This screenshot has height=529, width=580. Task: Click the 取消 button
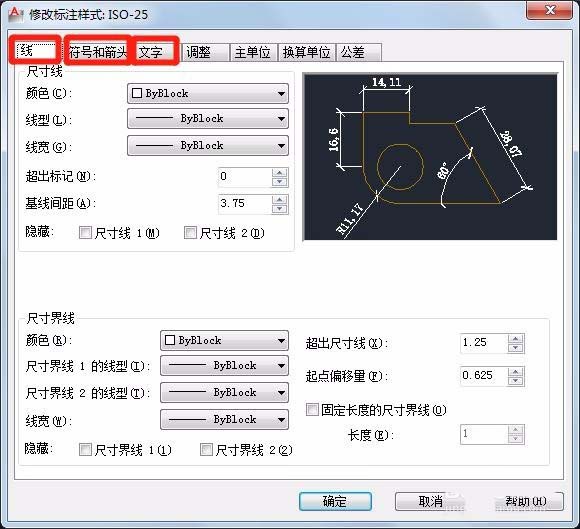(x=430, y=502)
